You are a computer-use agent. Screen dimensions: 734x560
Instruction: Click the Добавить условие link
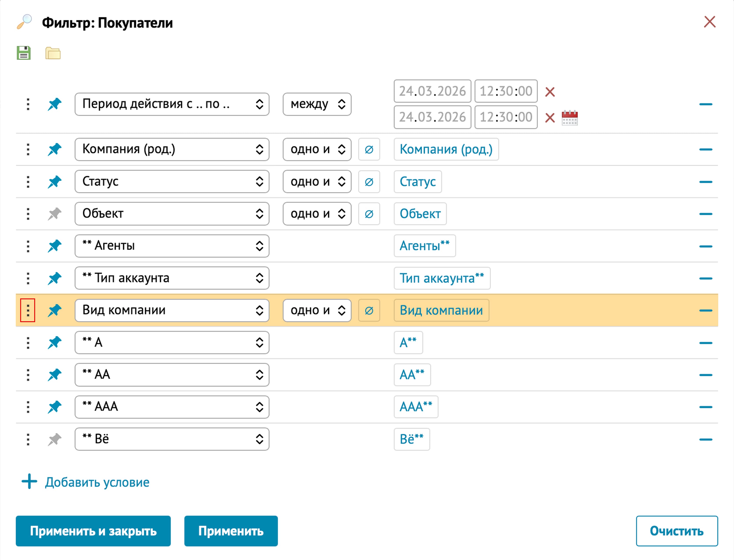click(x=97, y=482)
